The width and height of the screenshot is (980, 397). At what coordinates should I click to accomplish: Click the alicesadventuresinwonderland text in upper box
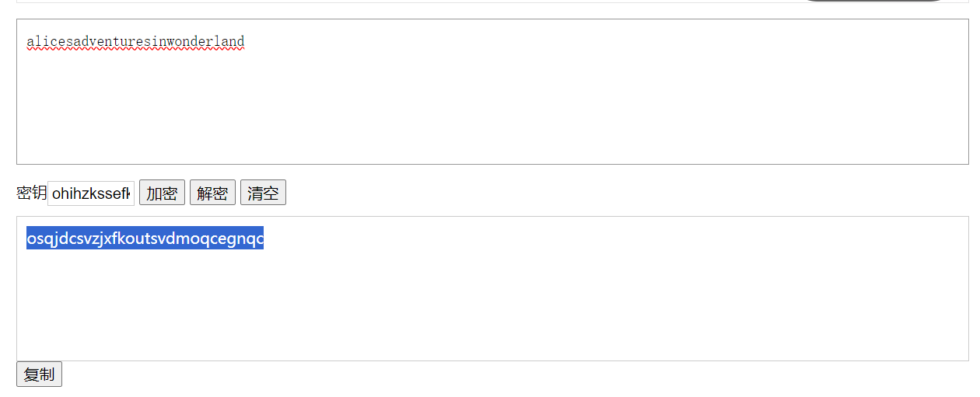coord(135,41)
